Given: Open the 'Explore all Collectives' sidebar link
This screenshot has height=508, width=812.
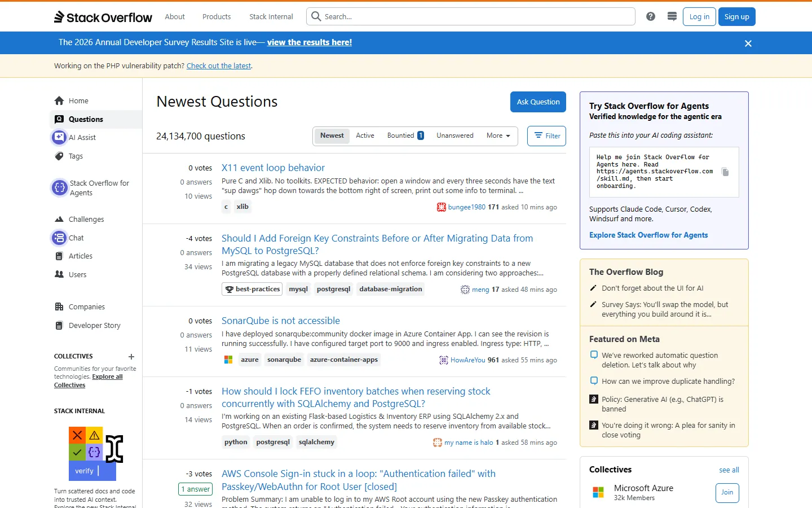Looking at the screenshot, I should click(x=89, y=381).
